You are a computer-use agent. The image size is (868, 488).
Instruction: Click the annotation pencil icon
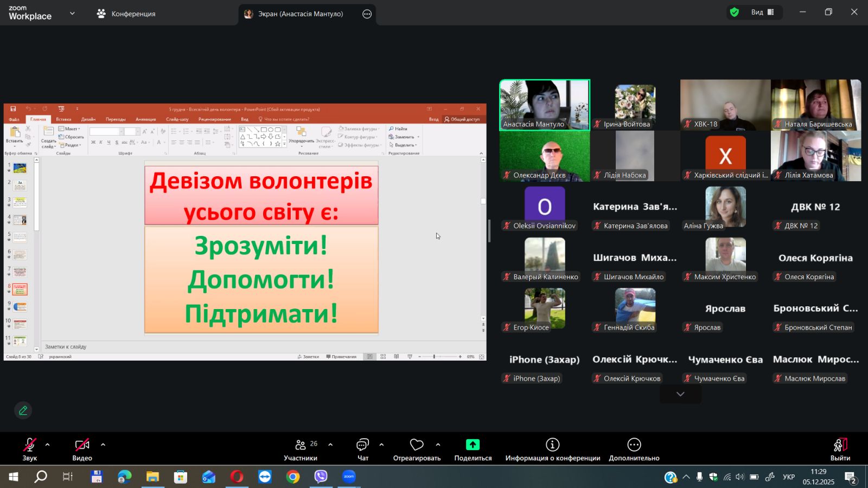23,410
